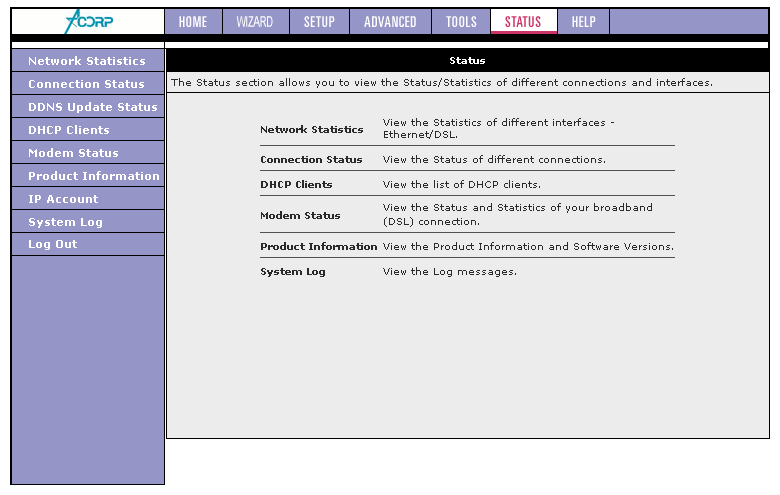This screenshot has width=780, height=495.
Task: Click the black Status section header
Action: [x=467, y=60]
